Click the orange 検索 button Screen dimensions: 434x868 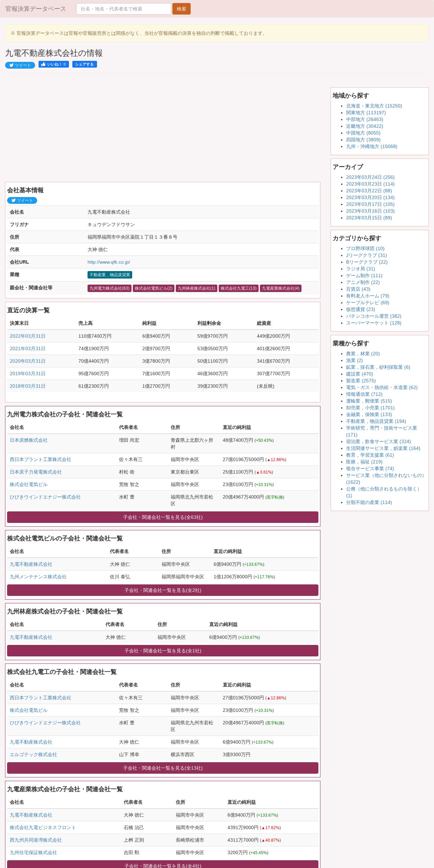[181, 9]
